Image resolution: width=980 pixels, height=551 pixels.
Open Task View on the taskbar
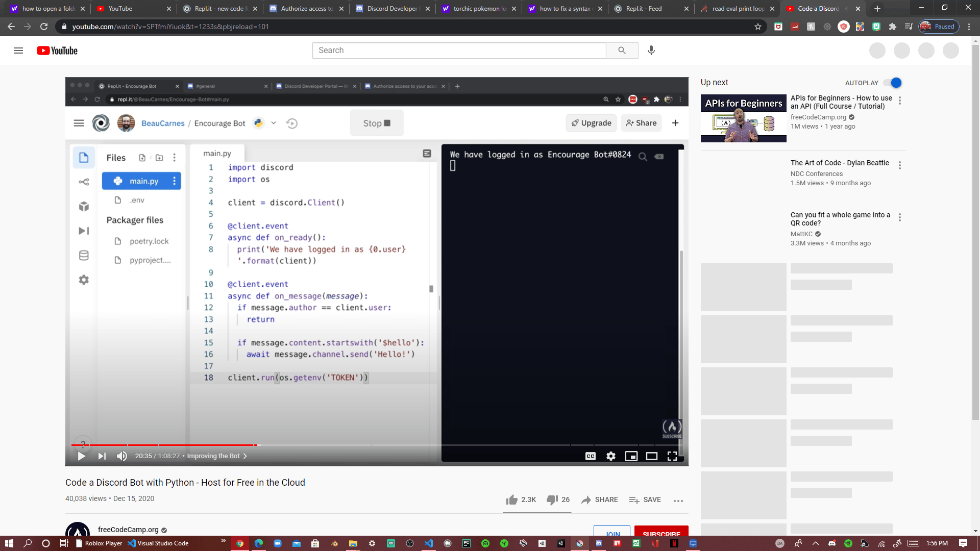point(64,543)
